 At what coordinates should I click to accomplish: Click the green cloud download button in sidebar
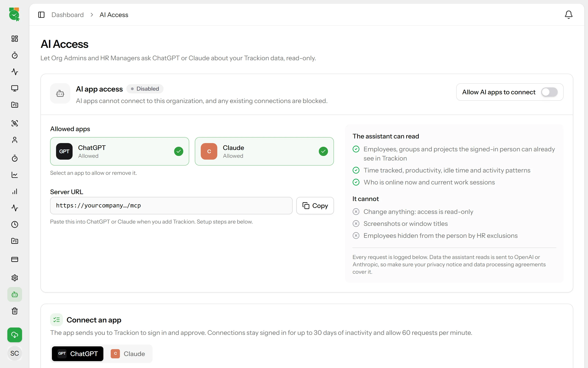pos(14,335)
